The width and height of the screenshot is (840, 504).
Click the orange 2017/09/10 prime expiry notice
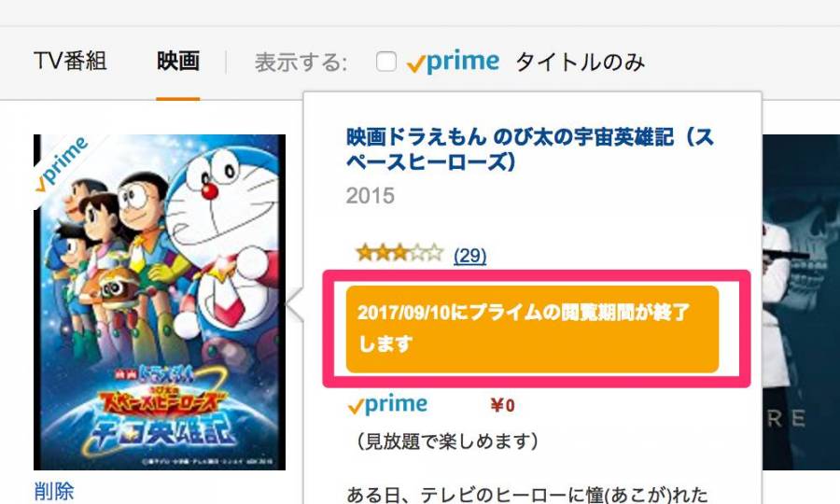pyautogui.click(x=532, y=329)
